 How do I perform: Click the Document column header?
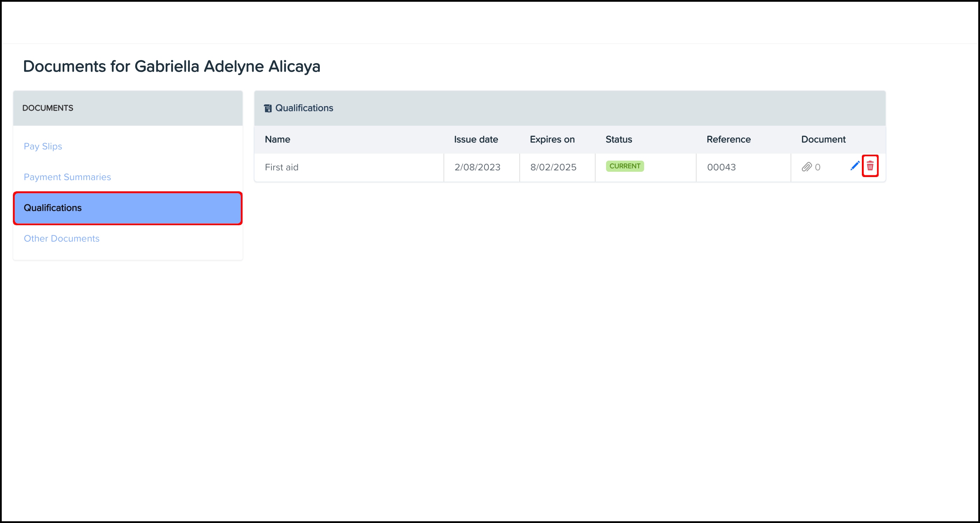point(823,140)
